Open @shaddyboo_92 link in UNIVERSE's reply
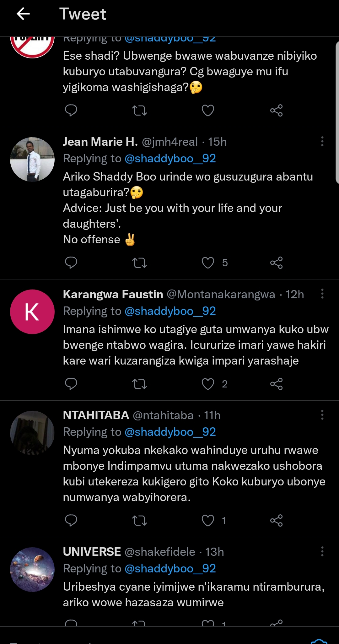339x644 pixels. 170,569
